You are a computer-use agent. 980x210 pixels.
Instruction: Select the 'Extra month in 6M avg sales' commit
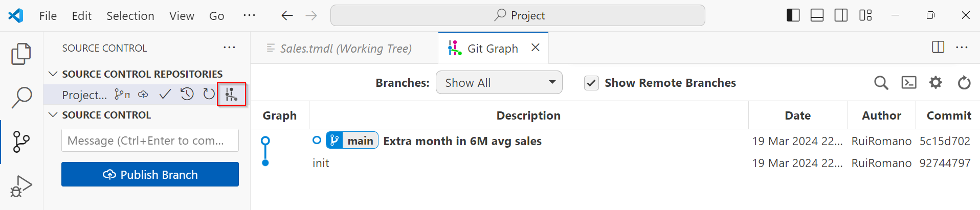tap(462, 141)
